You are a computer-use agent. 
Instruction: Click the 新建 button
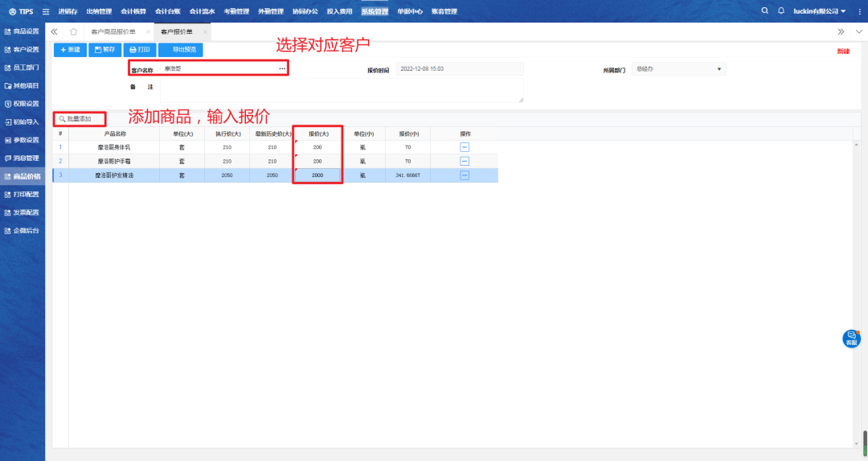click(x=70, y=50)
